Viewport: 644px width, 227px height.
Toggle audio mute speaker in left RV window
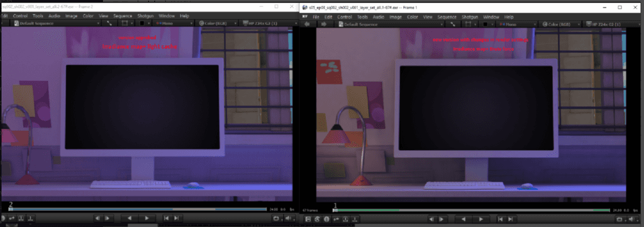click(x=288, y=218)
